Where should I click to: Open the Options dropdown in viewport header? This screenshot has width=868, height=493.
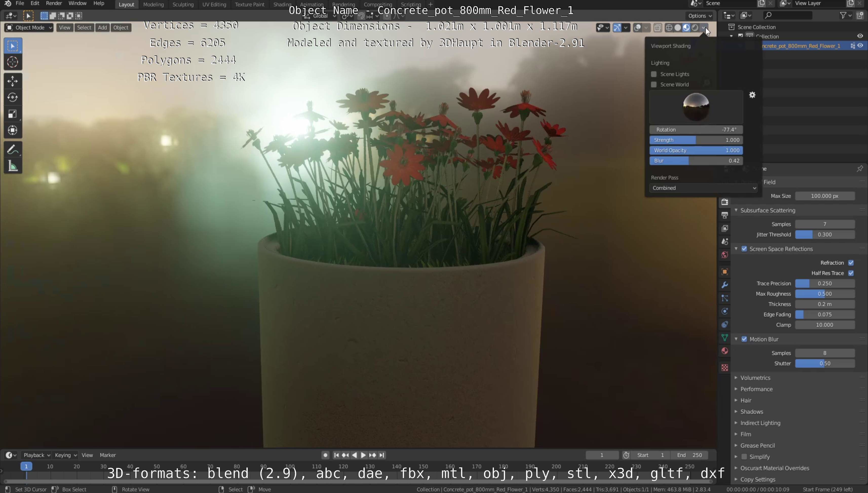click(700, 16)
